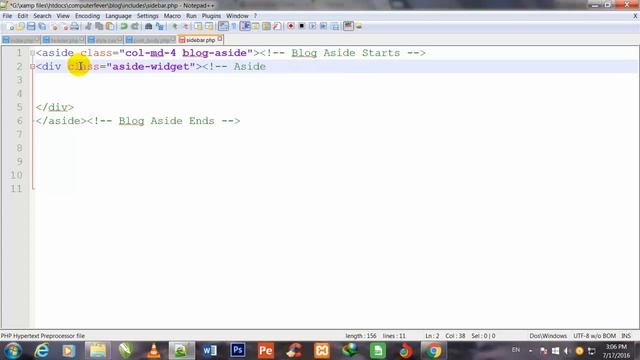640x360 pixels.
Task: Open the Edit menu
Action: point(22,16)
